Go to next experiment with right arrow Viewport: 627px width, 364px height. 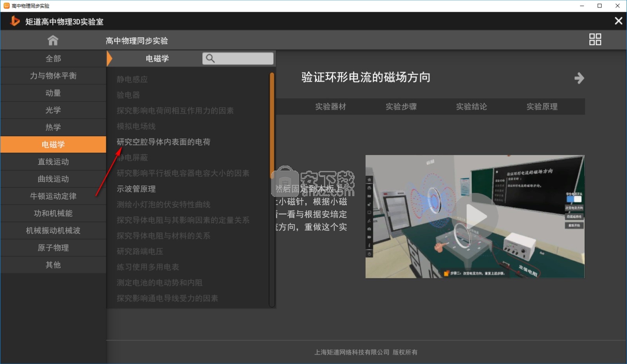tap(579, 78)
